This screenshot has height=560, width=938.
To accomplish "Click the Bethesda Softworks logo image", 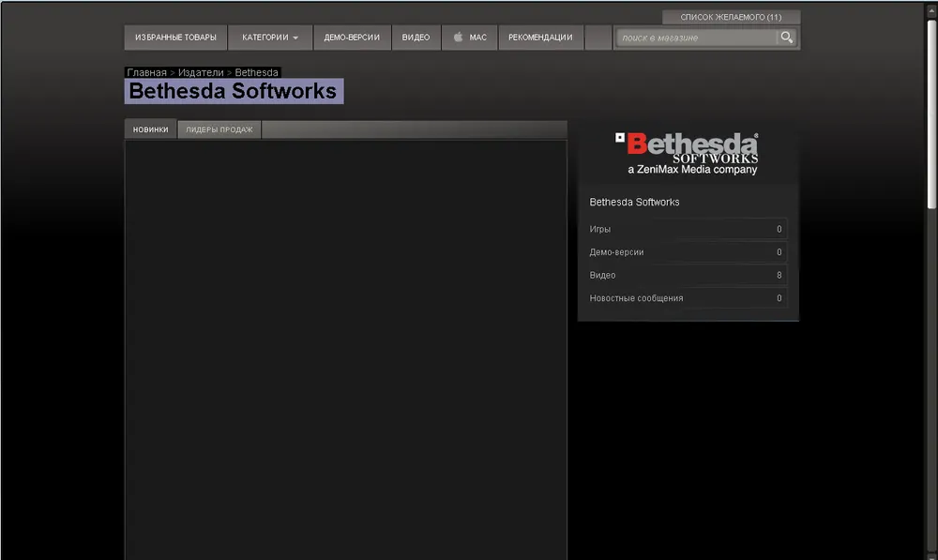I will pos(688,153).
